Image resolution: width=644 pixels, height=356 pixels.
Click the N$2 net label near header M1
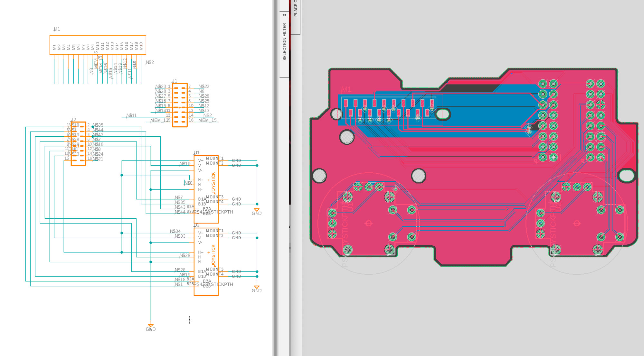click(149, 63)
